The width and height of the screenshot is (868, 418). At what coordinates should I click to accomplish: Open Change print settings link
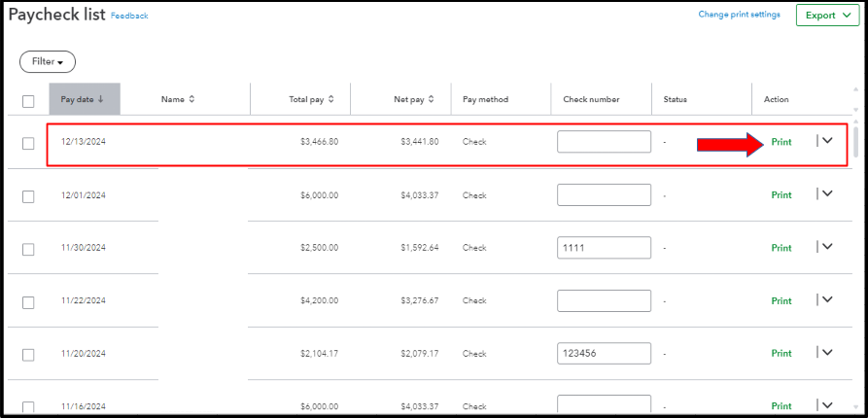click(739, 15)
